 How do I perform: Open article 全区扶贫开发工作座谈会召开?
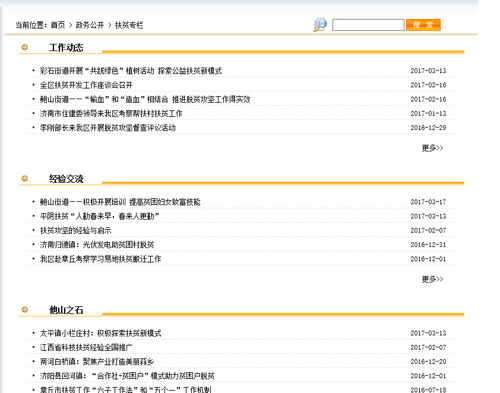point(86,85)
